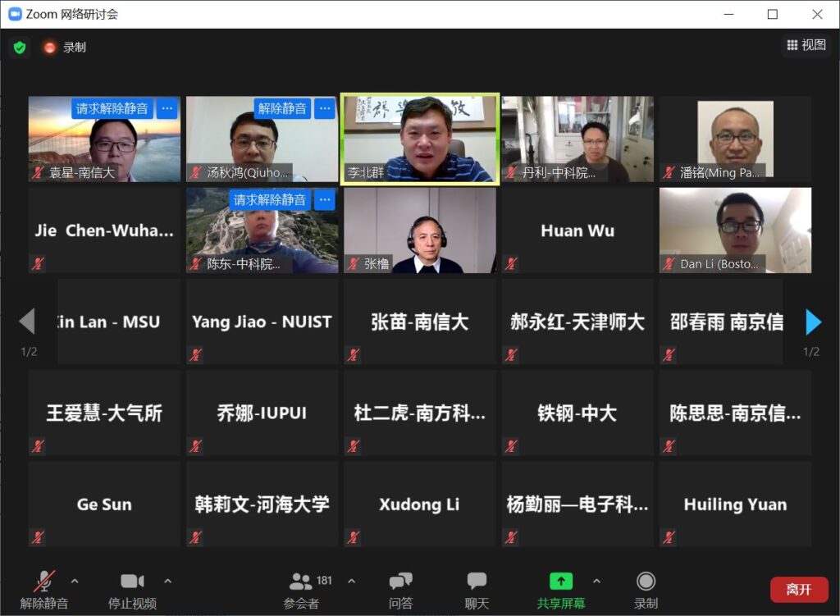
Task: Click muted mic icon on 陈思思-南京信 tile
Action: click(x=669, y=445)
